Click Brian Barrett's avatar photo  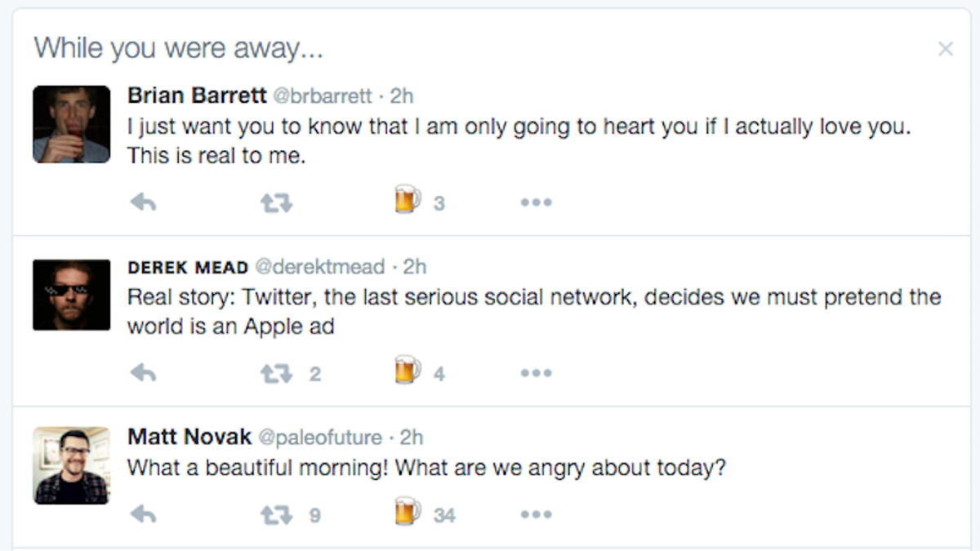72,124
